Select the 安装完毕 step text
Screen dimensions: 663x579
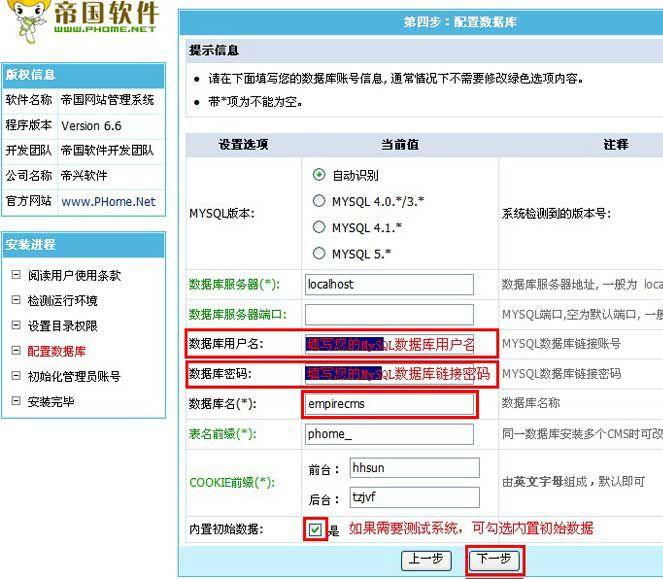coord(51,401)
